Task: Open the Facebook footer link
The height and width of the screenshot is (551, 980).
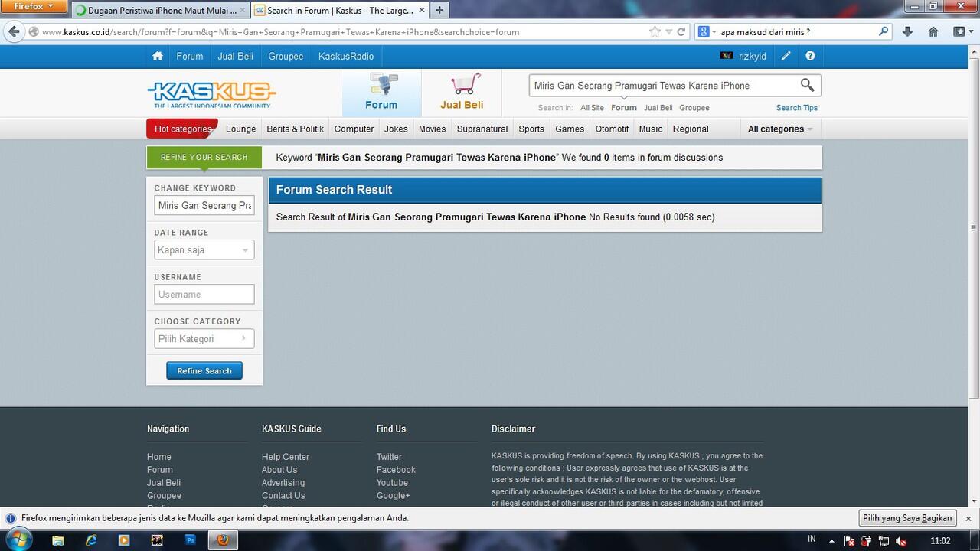Action: (396, 470)
